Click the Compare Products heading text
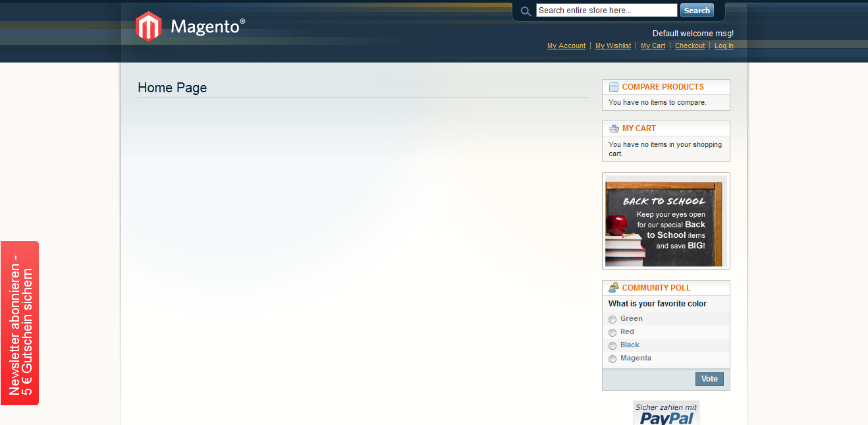This screenshot has width=868, height=425. coord(663,87)
